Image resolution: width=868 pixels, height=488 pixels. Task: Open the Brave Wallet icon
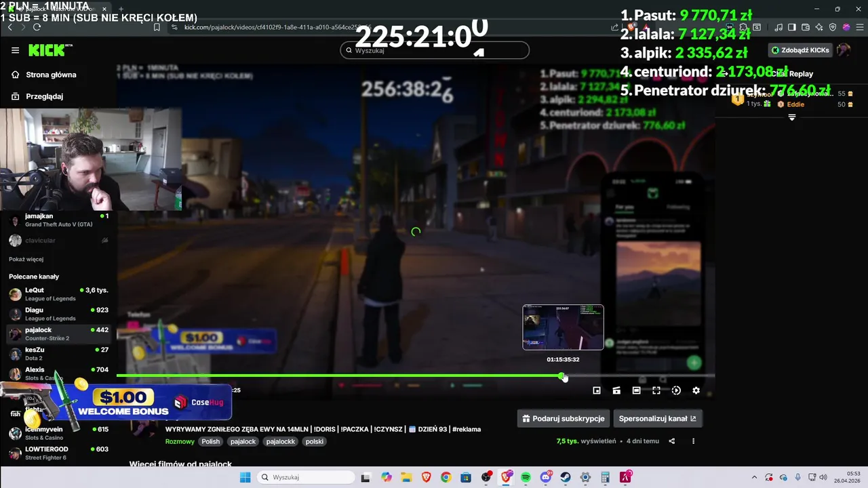coord(806,27)
